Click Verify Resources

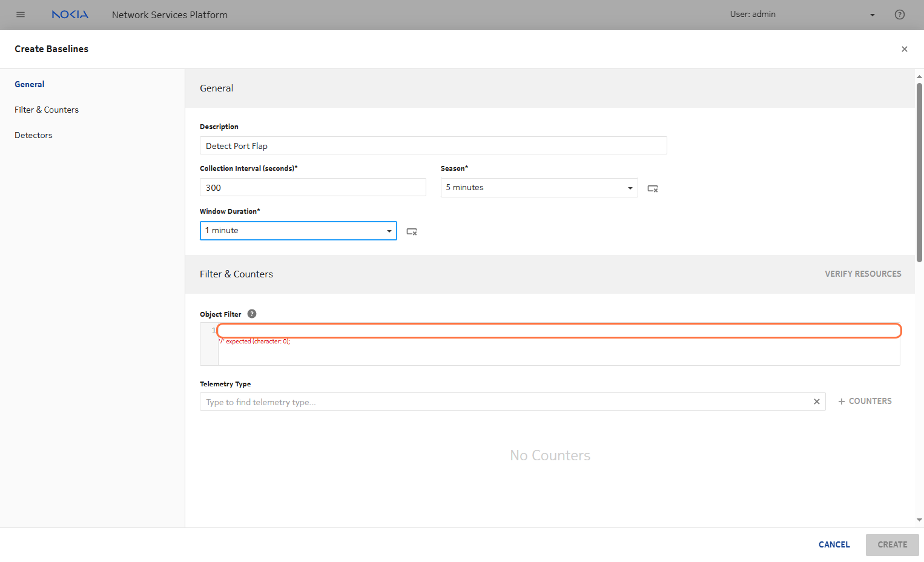tap(862, 274)
